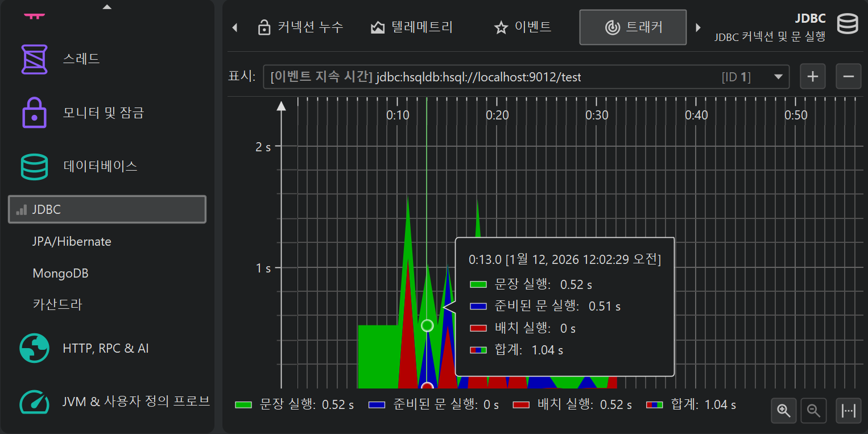The image size is (868, 434).
Task: Open the 스레드 section via its spool icon
Action: [x=35, y=59]
